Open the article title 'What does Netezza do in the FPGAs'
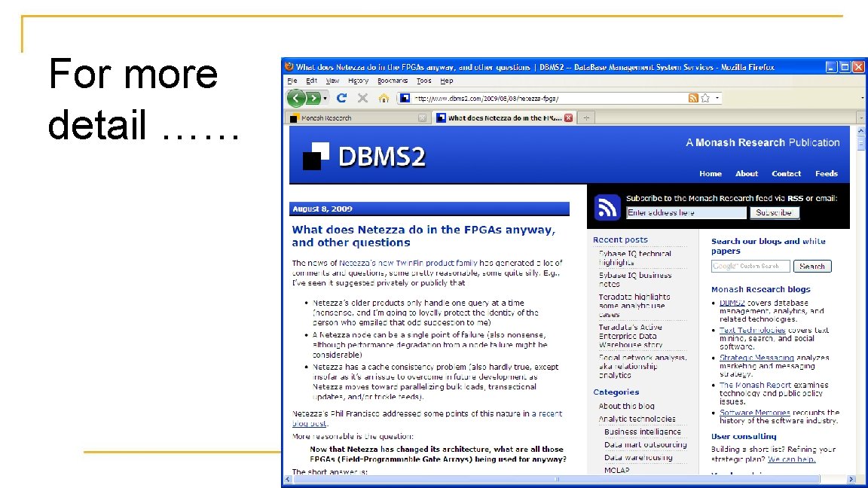Image resolution: width=868 pixels, height=488 pixels. point(423,236)
